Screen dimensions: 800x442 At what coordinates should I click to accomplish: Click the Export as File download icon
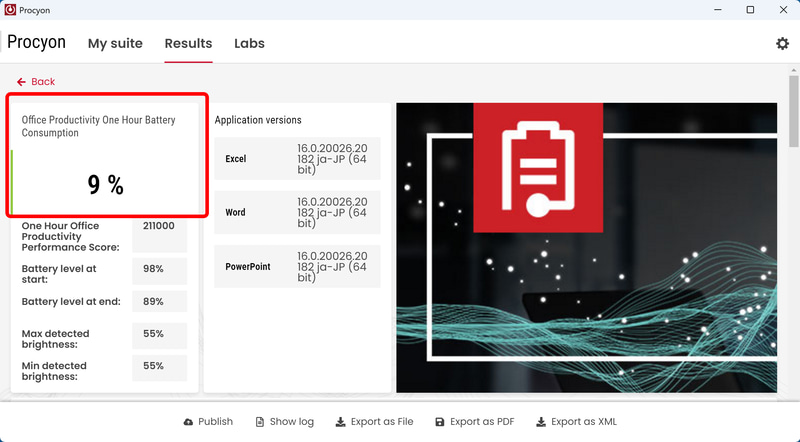(340, 422)
